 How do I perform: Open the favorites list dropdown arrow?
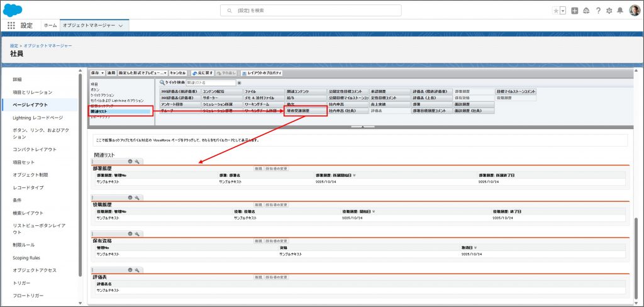click(x=563, y=11)
